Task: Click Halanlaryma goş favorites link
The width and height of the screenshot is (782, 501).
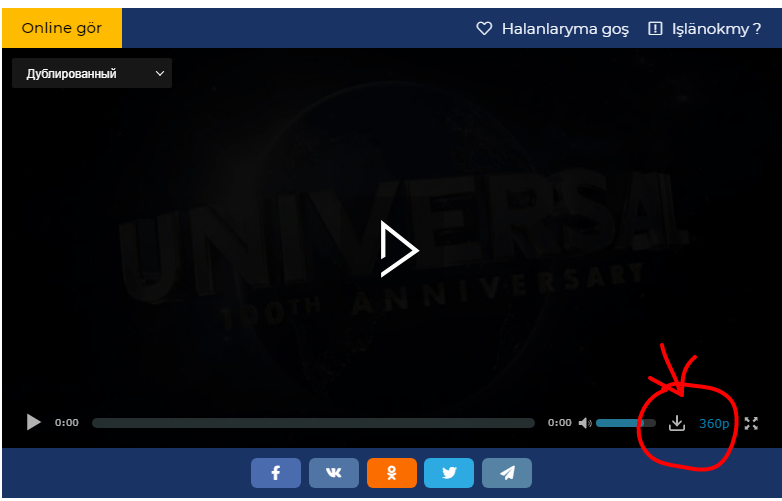Action: click(x=553, y=29)
